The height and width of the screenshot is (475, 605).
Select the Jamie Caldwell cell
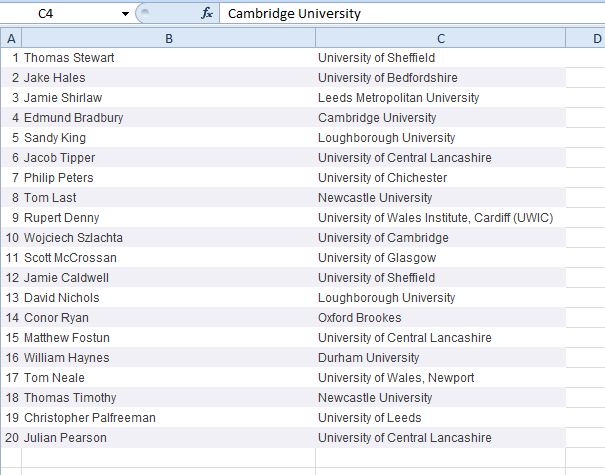tap(169, 278)
